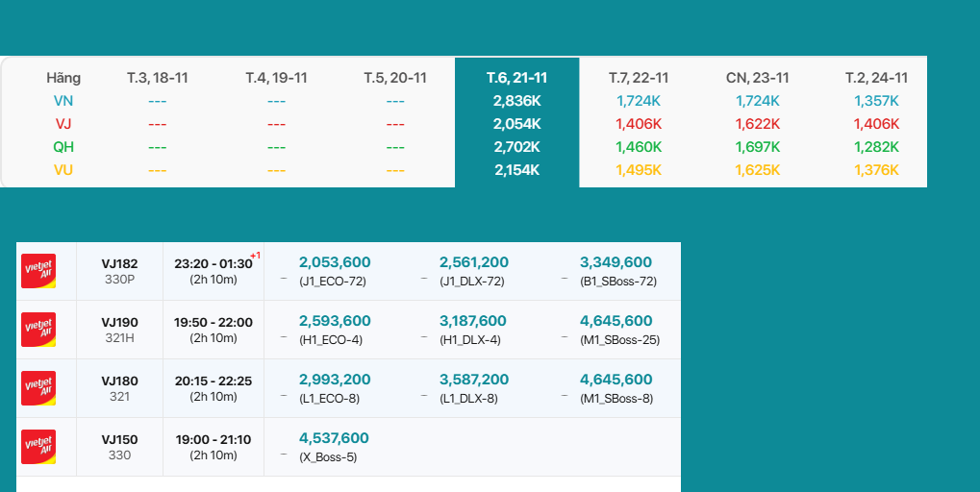Select VJ190 economy fare 2,593,600
This screenshot has height=492, width=980.
click(x=335, y=321)
